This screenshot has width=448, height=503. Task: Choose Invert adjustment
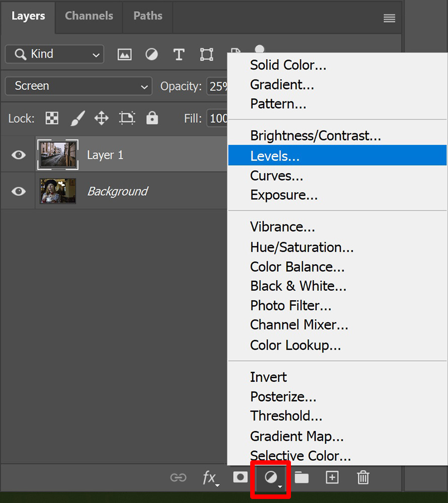click(337, 377)
